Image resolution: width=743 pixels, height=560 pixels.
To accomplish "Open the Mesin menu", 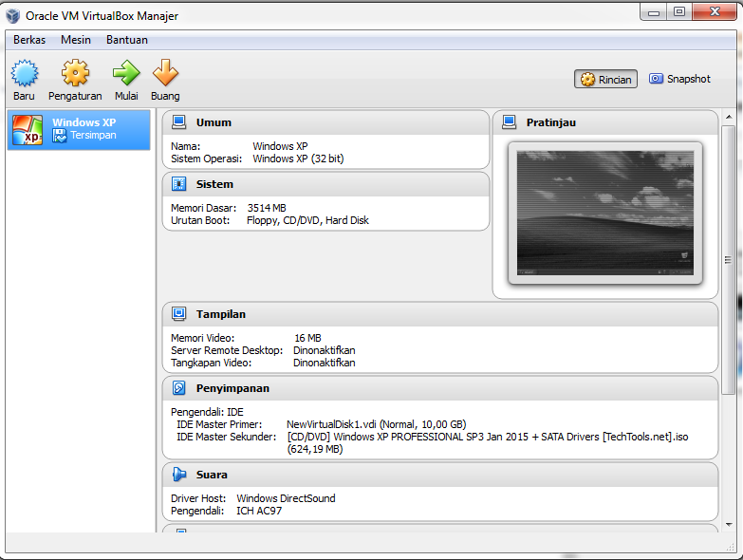I will [76, 40].
